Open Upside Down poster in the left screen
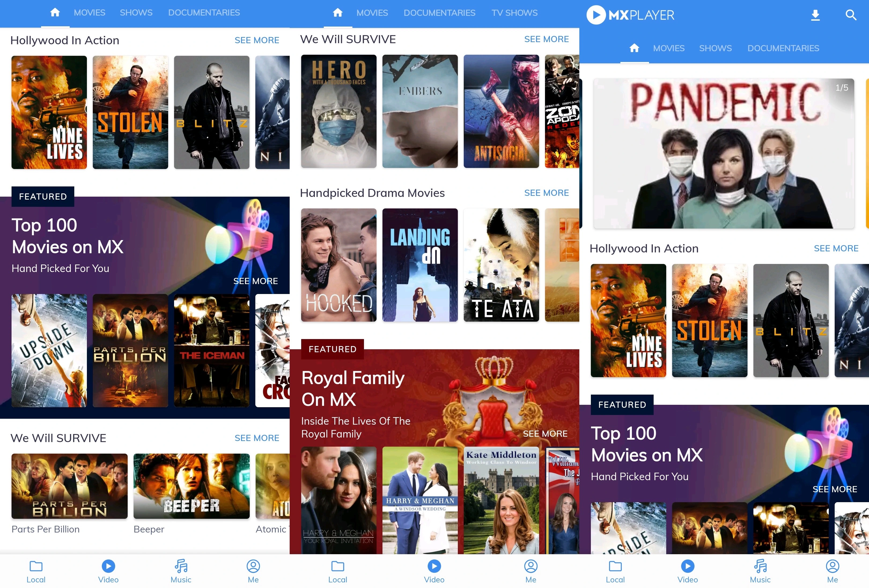869x588 pixels. [49, 351]
